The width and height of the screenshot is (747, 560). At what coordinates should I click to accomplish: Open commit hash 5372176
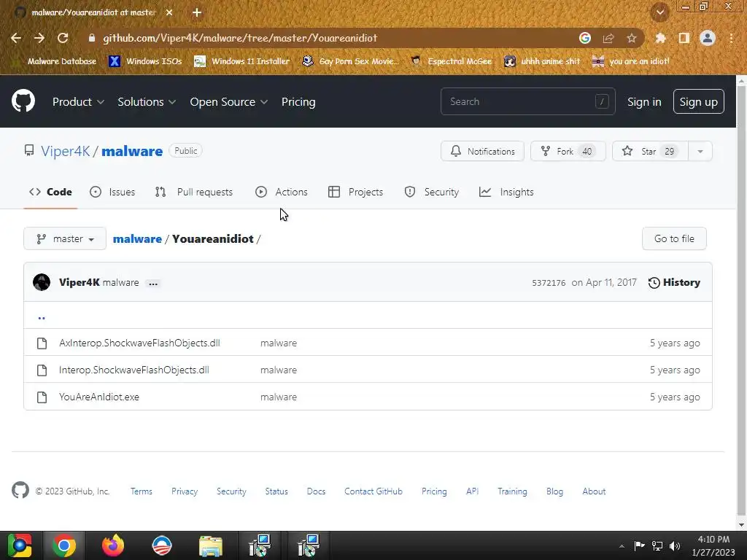tap(549, 283)
